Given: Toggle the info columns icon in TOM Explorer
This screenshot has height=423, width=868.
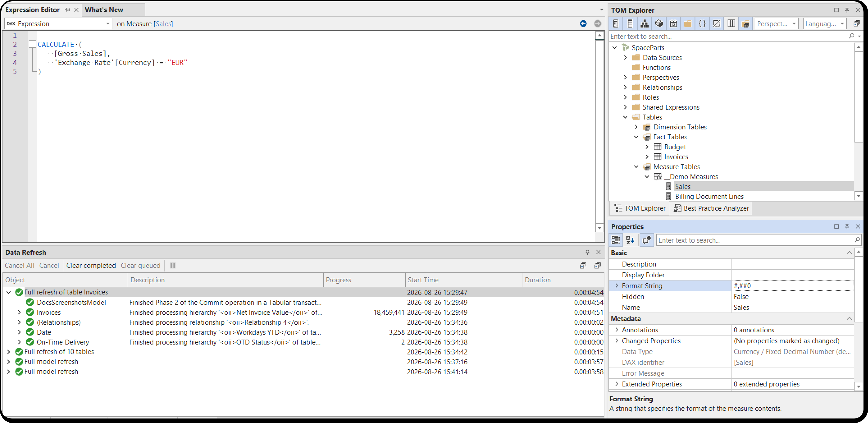Looking at the screenshot, I should [731, 24].
